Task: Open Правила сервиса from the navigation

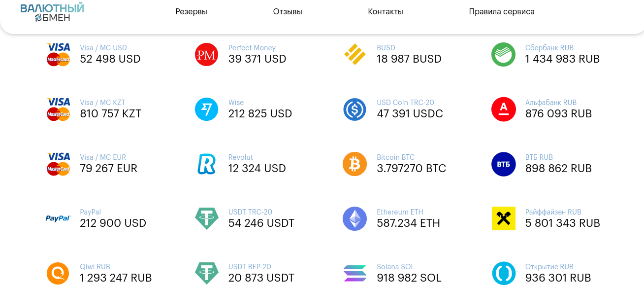Action: (502, 12)
